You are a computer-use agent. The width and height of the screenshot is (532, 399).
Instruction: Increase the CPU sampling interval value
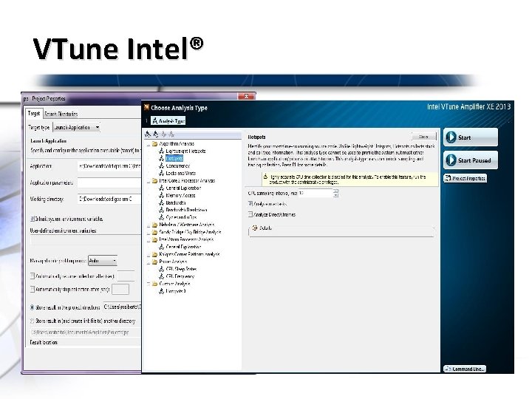(x=335, y=191)
